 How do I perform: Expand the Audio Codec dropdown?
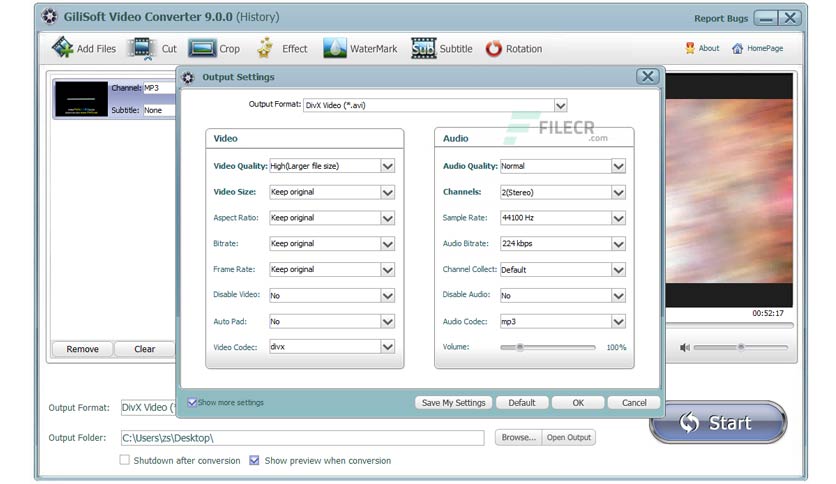(618, 321)
